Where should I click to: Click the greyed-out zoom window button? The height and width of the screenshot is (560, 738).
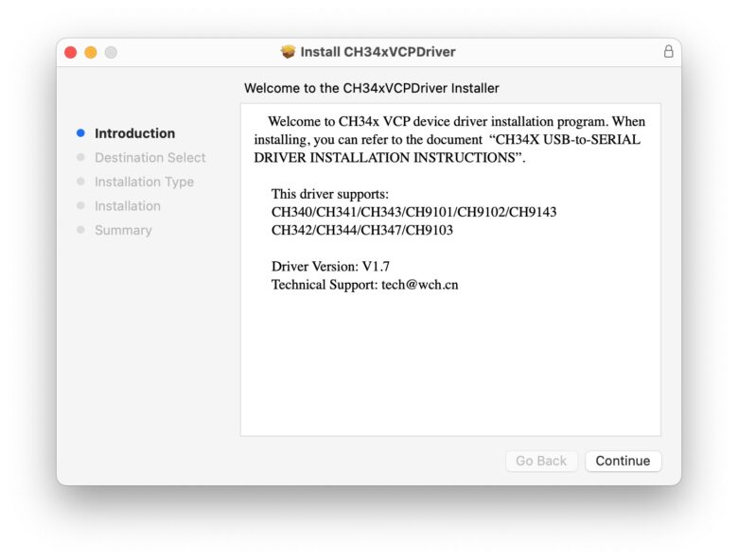coord(111,52)
